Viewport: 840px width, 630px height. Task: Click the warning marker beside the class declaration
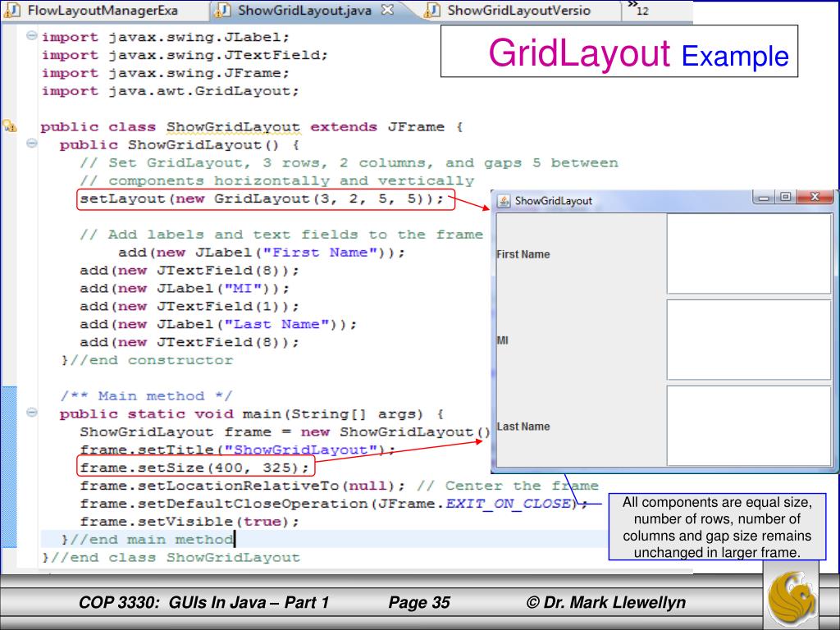[10, 126]
